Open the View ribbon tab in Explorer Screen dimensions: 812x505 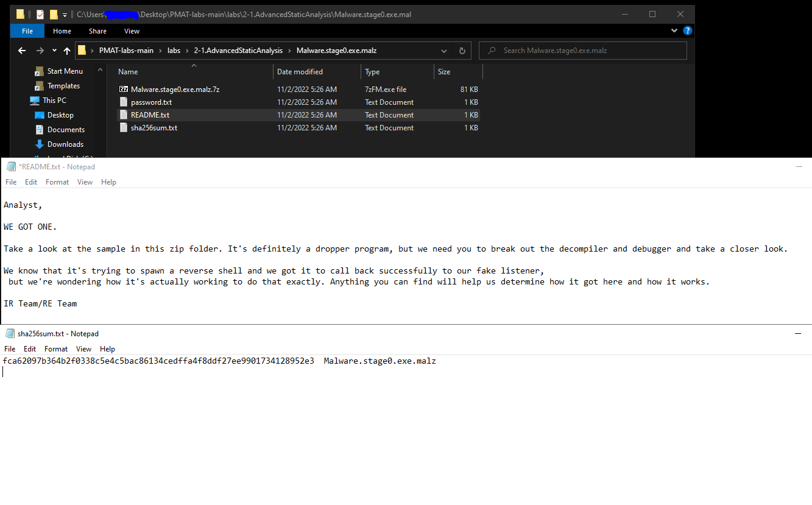click(x=132, y=31)
